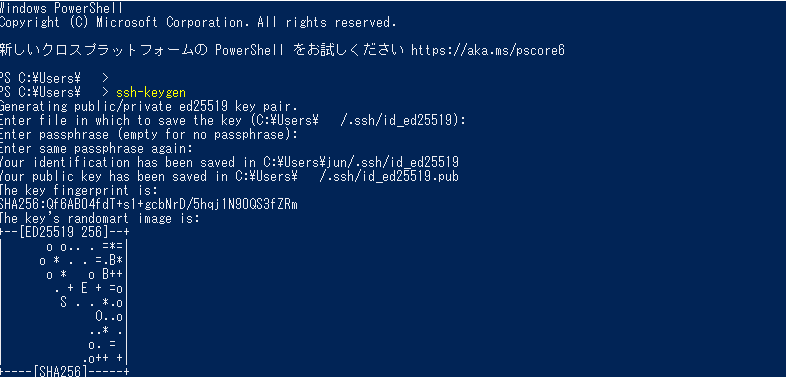Click the [SHA256] randomart footer
This screenshot has width=786, height=377.
[65, 371]
